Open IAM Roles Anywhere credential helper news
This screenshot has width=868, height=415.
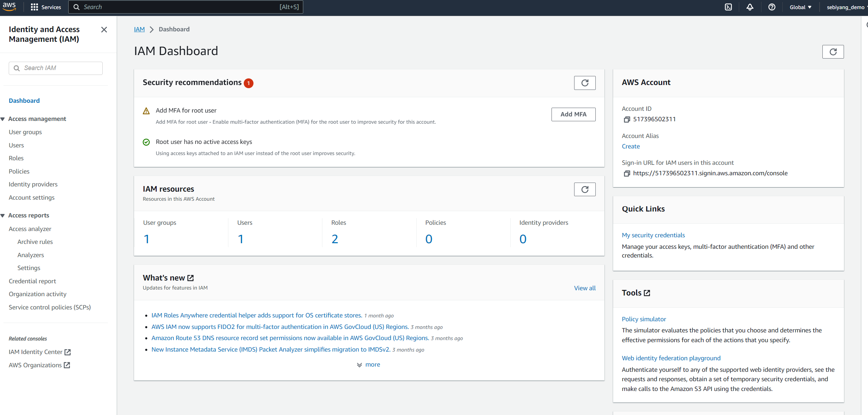257,315
